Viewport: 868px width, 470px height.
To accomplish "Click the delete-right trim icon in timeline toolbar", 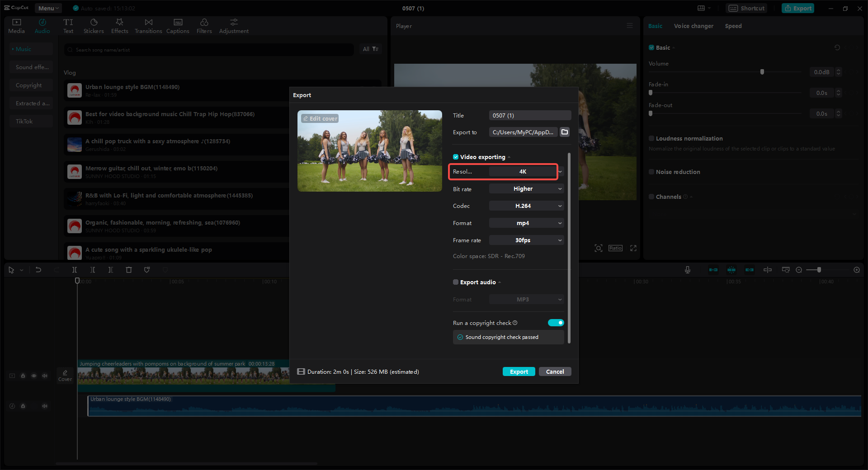I will pos(111,270).
